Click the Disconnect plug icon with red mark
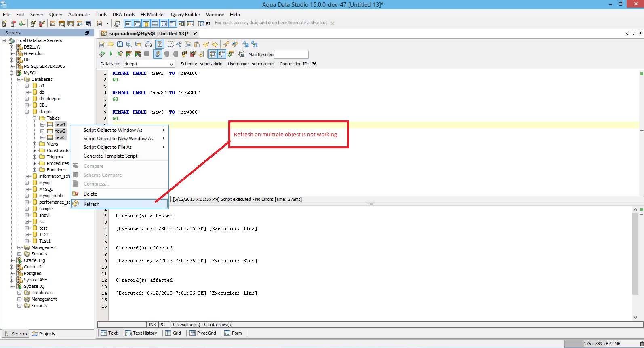 [x=193, y=54]
